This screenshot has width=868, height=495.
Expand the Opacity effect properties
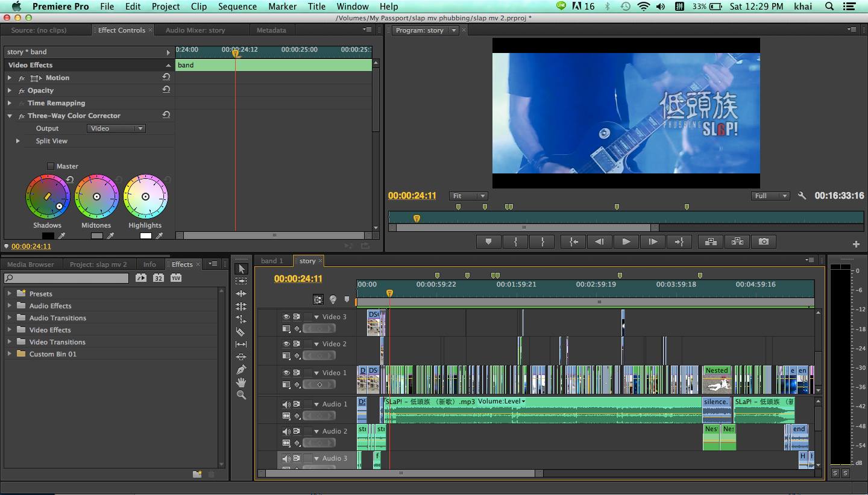tap(10, 90)
